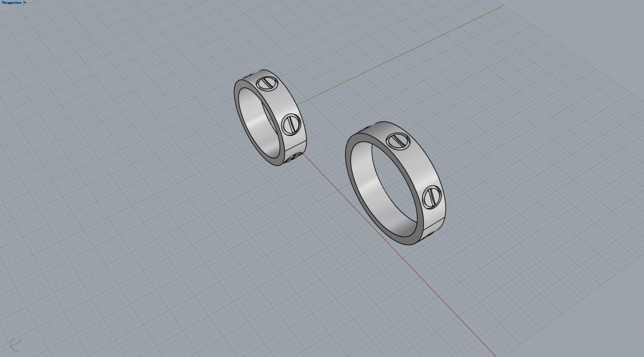This screenshot has width=644, height=357.
Task: Pick the partly hidden screw atop large ring
Action: pyautogui.click(x=368, y=128)
